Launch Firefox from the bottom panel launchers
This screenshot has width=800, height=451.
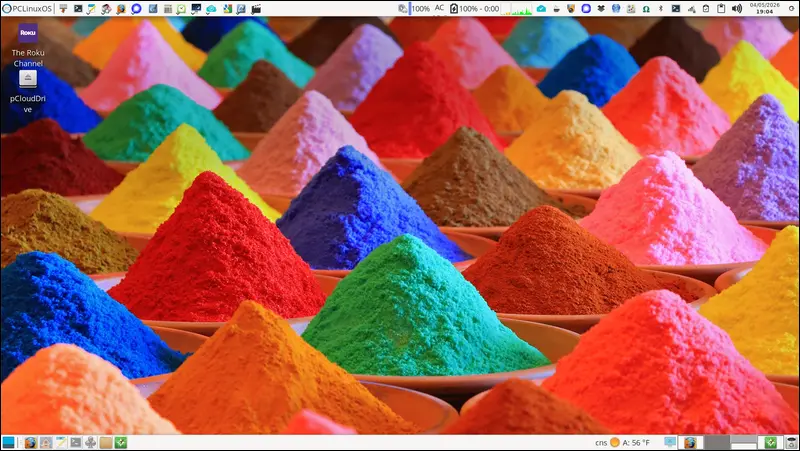31,442
